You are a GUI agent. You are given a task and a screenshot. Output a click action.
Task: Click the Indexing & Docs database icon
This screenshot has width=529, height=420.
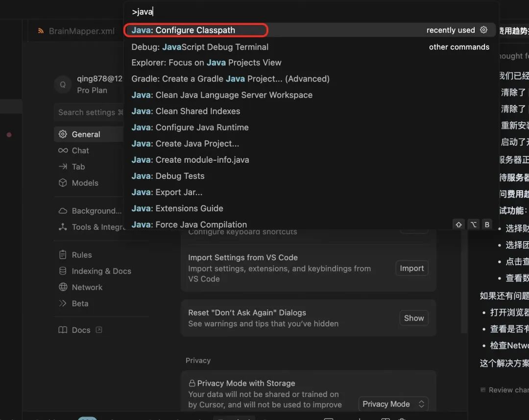click(63, 271)
